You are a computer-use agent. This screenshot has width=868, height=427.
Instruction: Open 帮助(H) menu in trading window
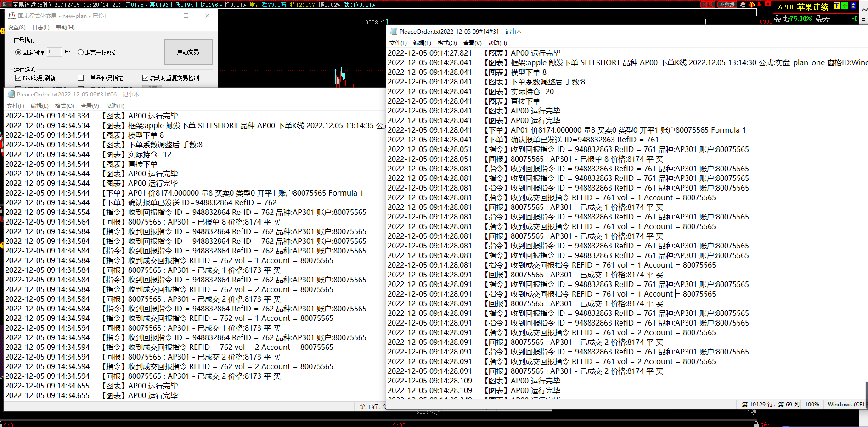point(65,28)
